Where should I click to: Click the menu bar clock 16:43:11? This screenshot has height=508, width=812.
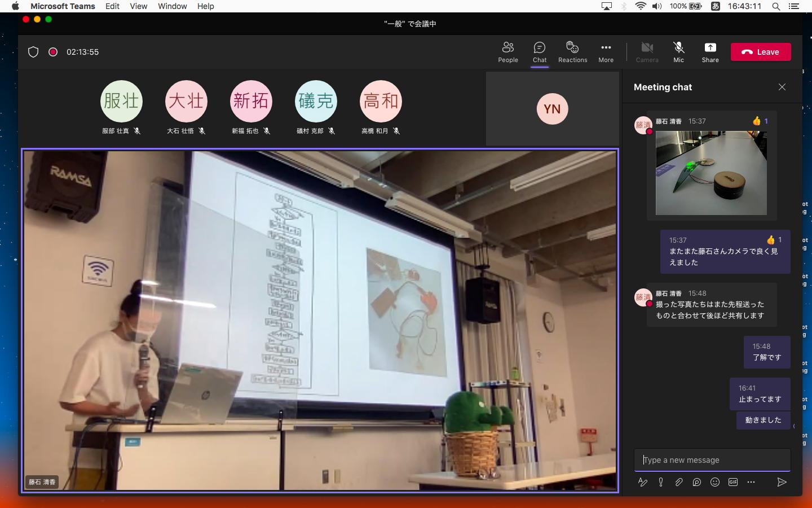click(744, 6)
